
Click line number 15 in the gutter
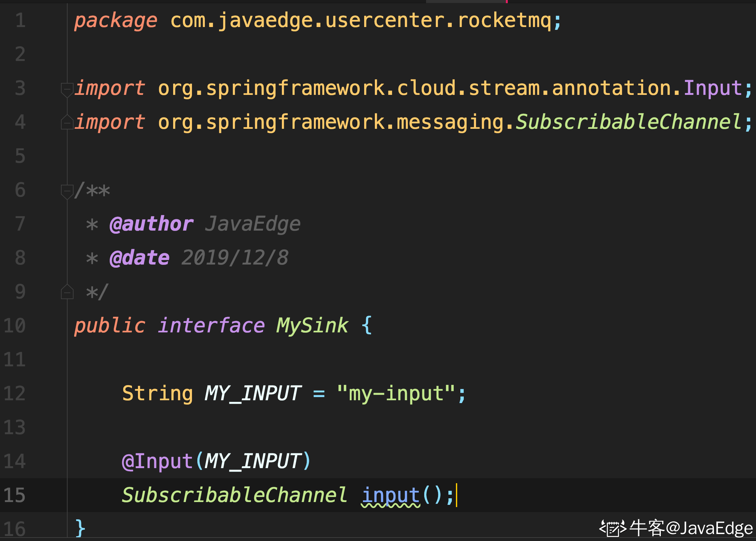(x=15, y=495)
